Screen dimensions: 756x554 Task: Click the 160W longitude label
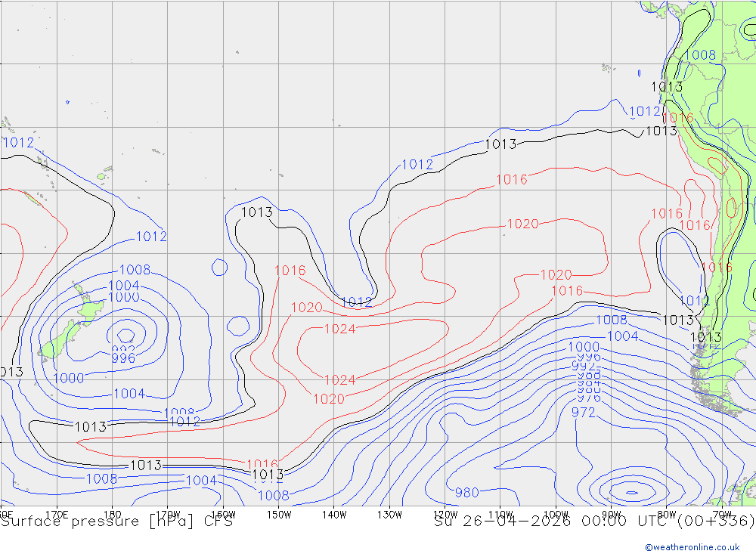[x=223, y=515]
